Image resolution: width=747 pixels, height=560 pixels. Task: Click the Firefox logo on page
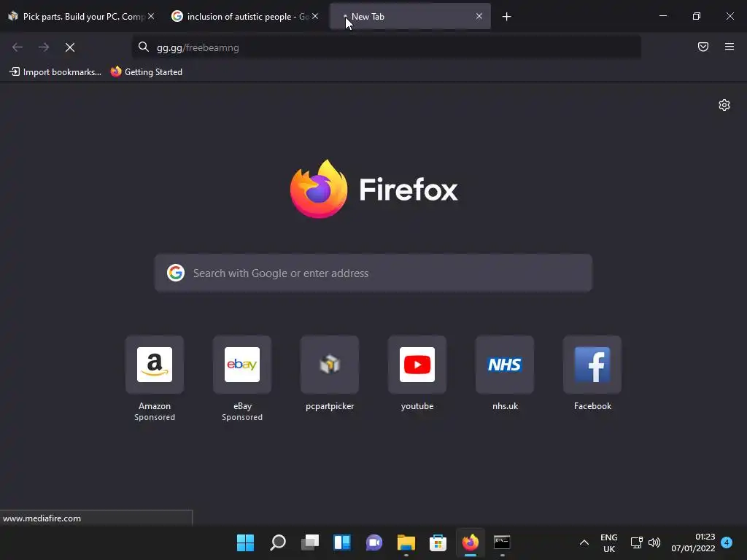click(x=319, y=189)
